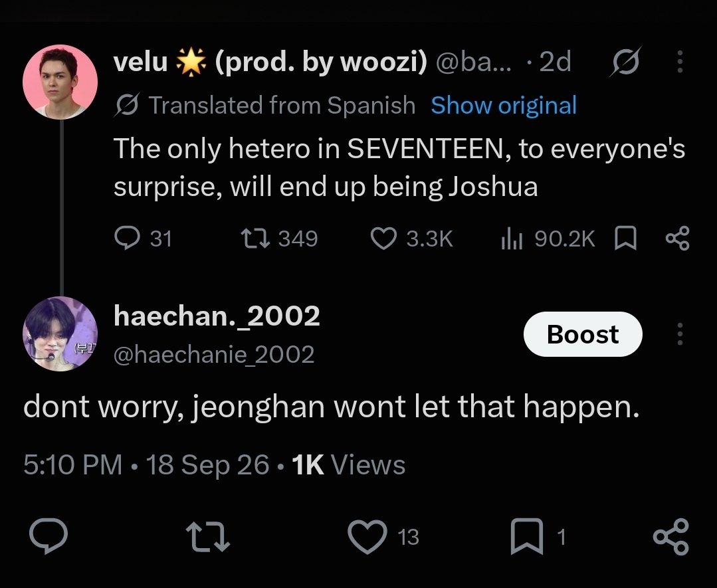
Task: Tap the Grok slash icon beside 2d
Action: point(625,62)
